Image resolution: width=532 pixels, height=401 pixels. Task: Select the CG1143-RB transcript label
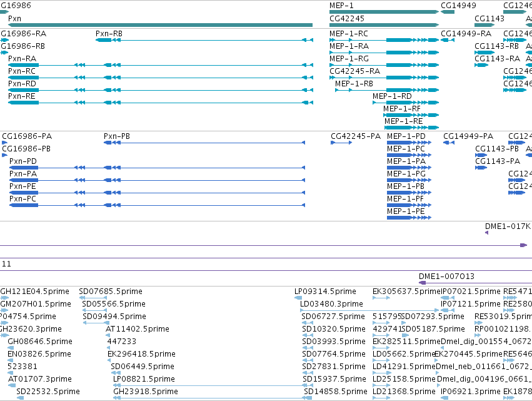(497, 46)
